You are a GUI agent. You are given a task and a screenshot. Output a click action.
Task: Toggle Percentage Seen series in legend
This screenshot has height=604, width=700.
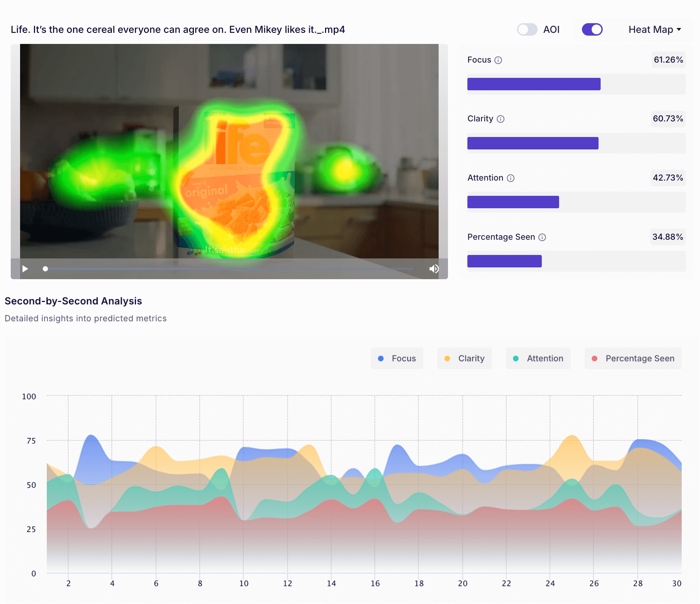click(x=633, y=358)
